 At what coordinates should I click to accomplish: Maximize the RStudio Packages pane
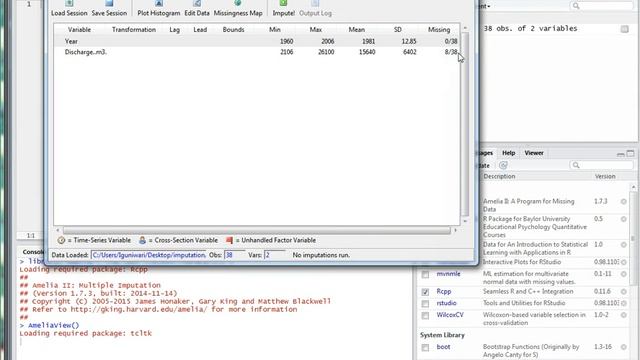pos(631,153)
